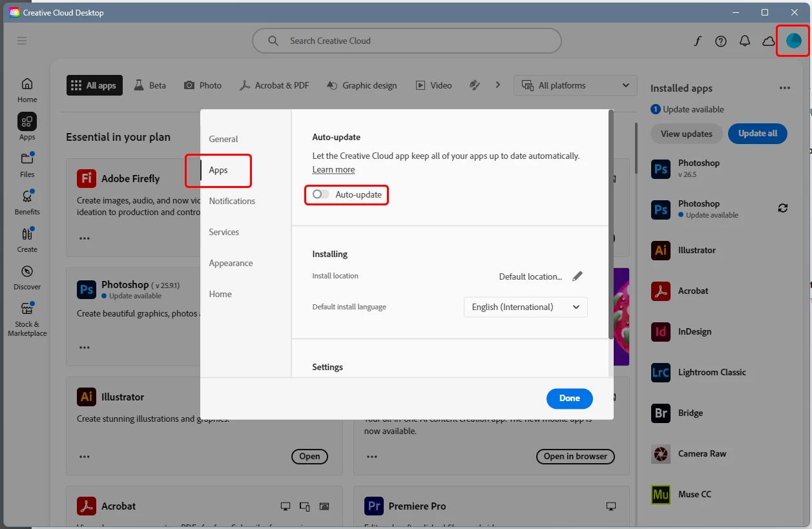
Task: Click the InDesign icon in Installed apps
Action: [x=661, y=332]
